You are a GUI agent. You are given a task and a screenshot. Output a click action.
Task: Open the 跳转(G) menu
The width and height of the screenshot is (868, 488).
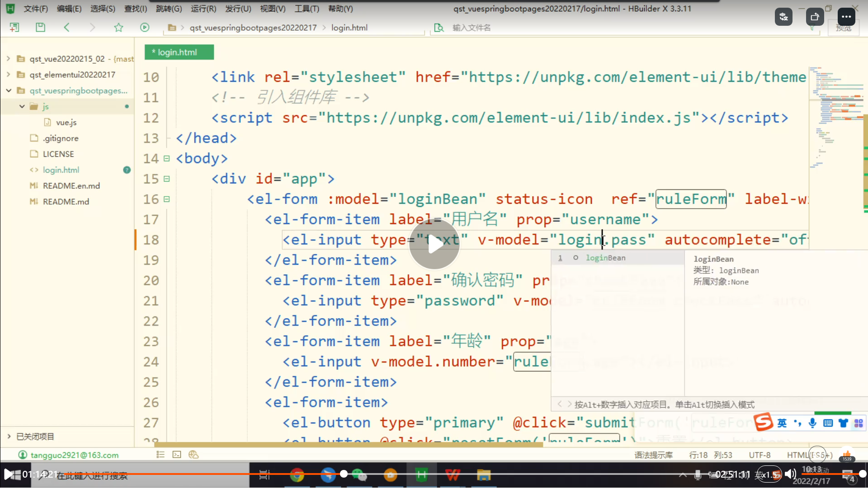coord(169,9)
